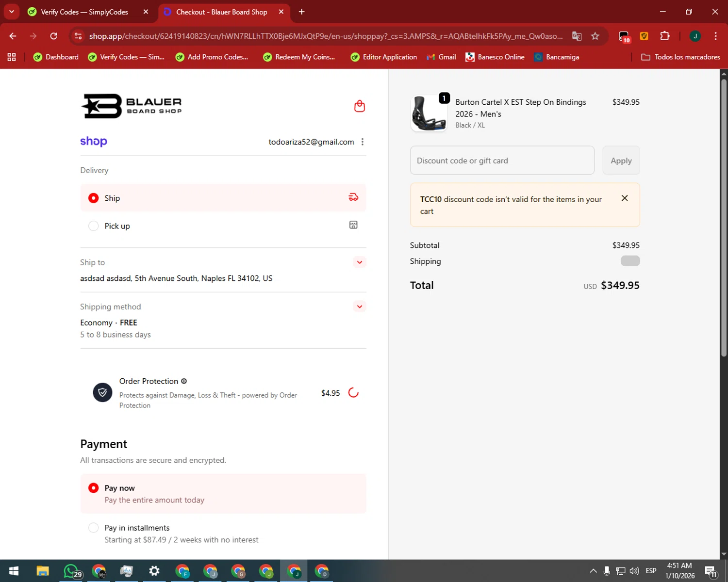Open the Dashboard bookmark
This screenshot has height=582, width=728.
pyautogui.click(x=56, y=57)
